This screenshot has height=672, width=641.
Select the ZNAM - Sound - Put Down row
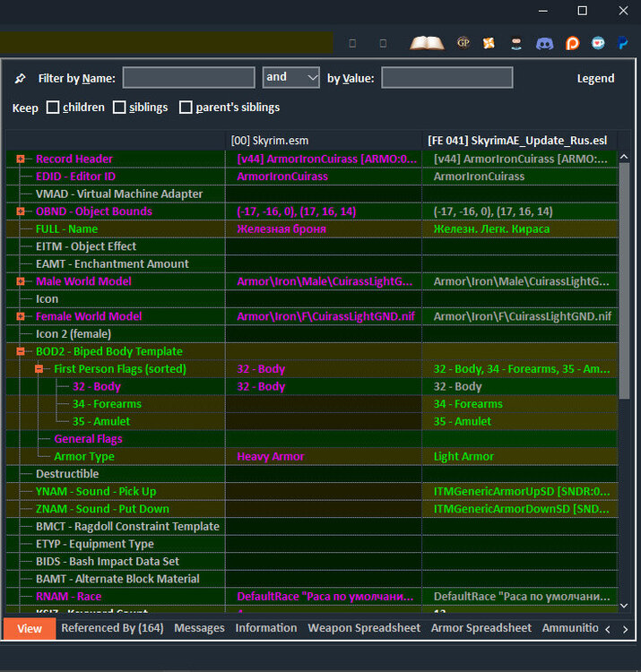312,509
